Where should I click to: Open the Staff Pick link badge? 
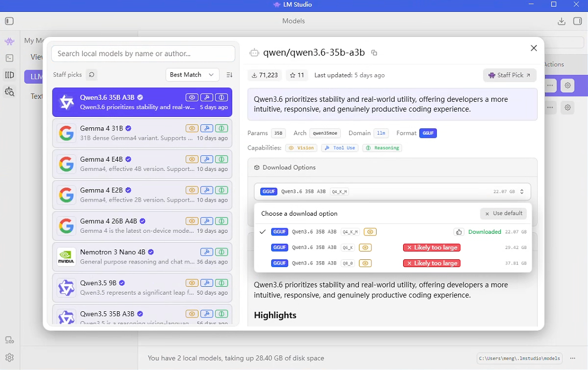click(509, 75)
